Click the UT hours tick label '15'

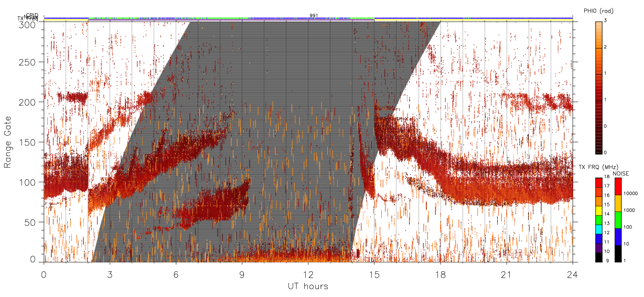(x=374, y=274)
